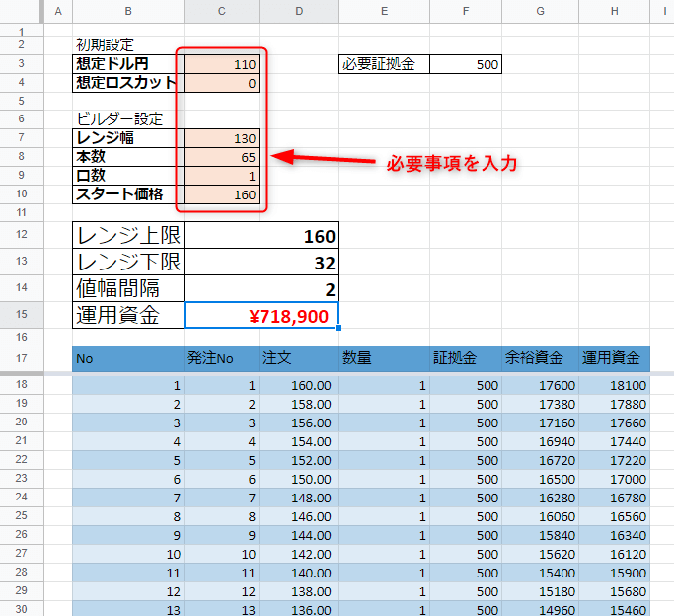Select the order price cell 138.00
This screenshot has width=674, height=616.
tap(299, 592)
